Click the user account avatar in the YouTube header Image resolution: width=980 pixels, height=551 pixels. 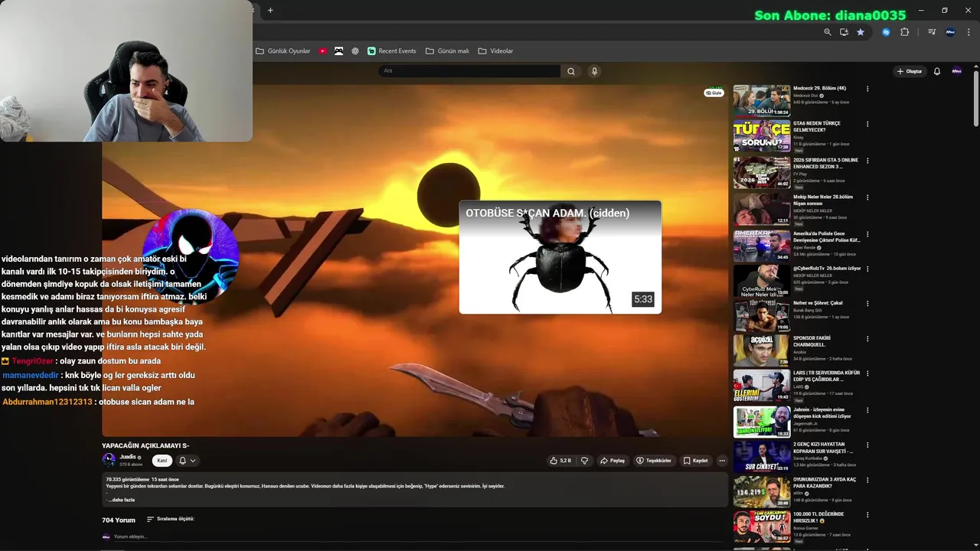pos(956,71)
